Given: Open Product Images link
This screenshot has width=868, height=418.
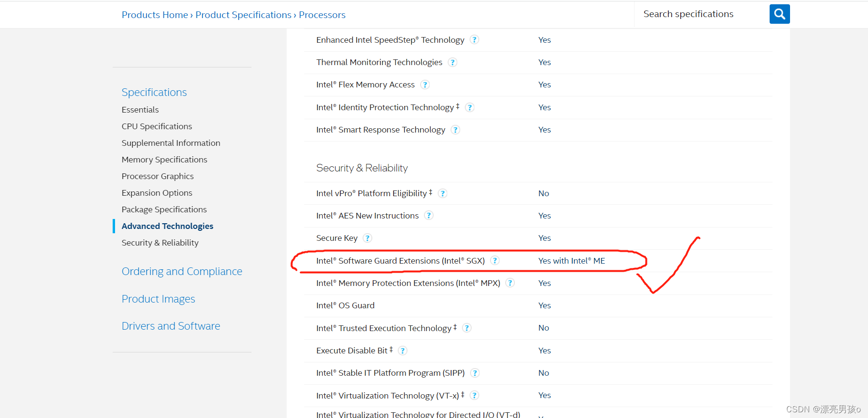Looking at the screenshot, I should coord(158,299).
